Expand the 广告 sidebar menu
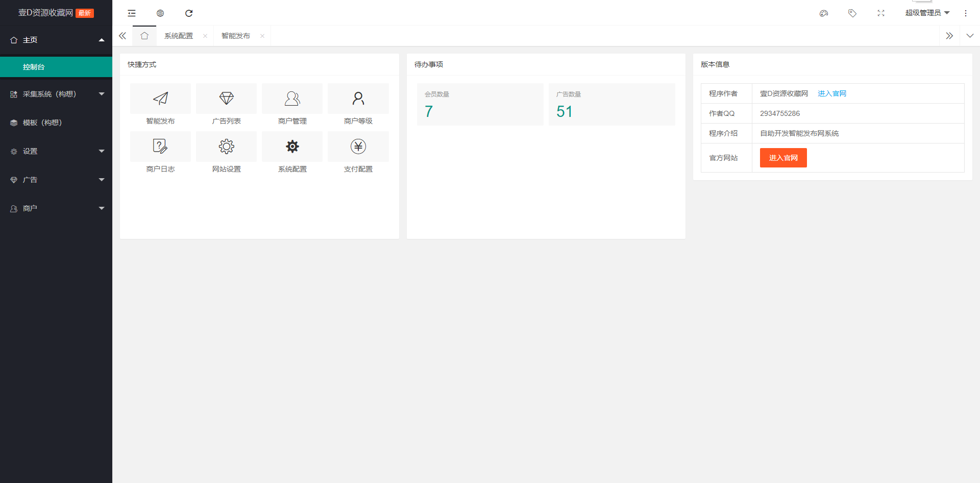This screenshot has height=483, width=980. pyautogui.click(x=56, y=180)
